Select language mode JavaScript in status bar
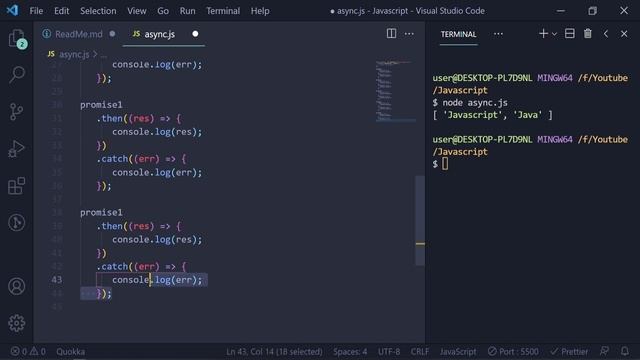 (458, 351)
